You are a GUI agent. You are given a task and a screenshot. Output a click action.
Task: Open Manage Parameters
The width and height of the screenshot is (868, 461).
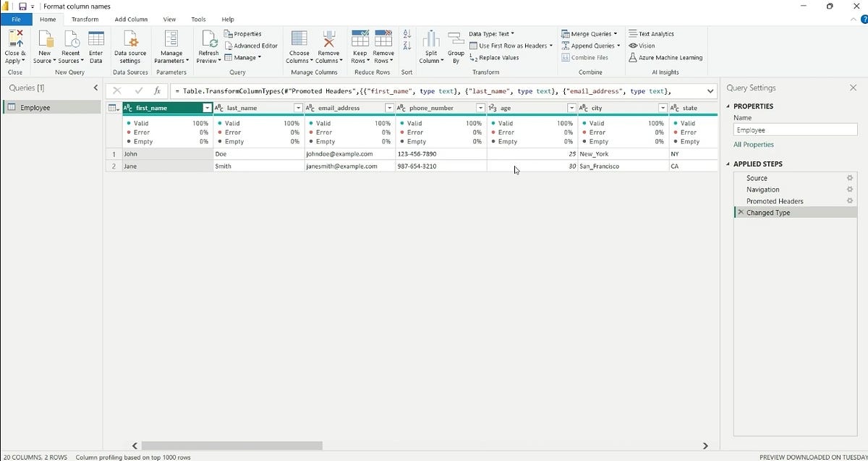tap(171, 46)
